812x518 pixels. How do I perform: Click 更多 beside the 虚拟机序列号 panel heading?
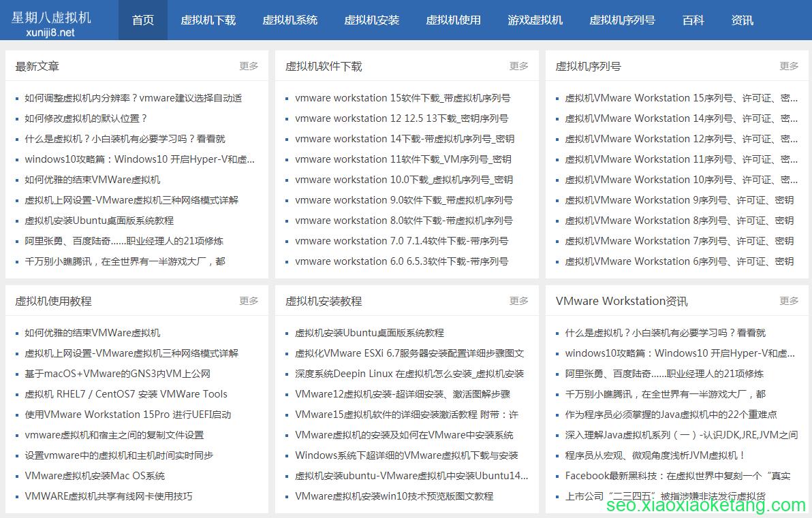[x=790, y=66]
